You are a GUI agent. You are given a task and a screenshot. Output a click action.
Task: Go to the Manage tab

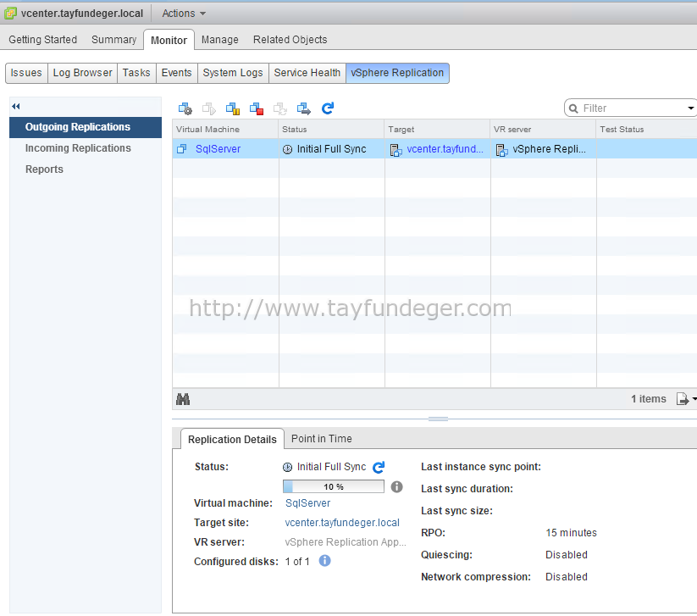(x=219, y=40)
